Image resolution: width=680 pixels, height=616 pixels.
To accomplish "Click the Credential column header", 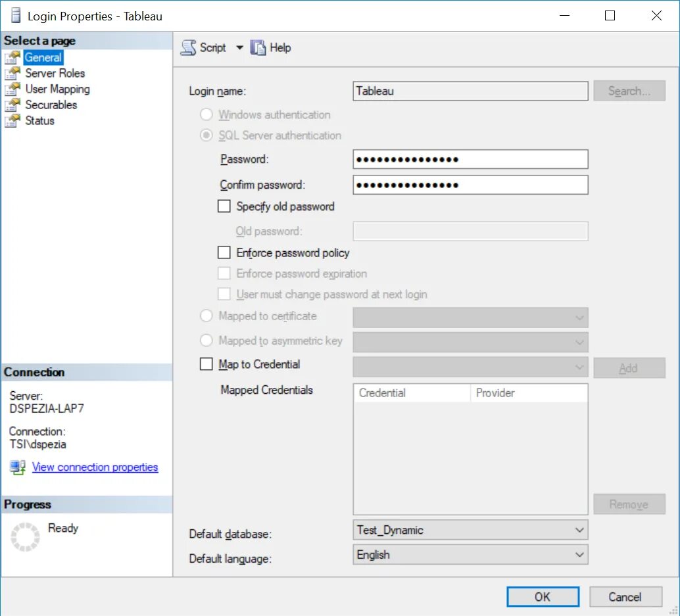I will click(x=412, y=392).
